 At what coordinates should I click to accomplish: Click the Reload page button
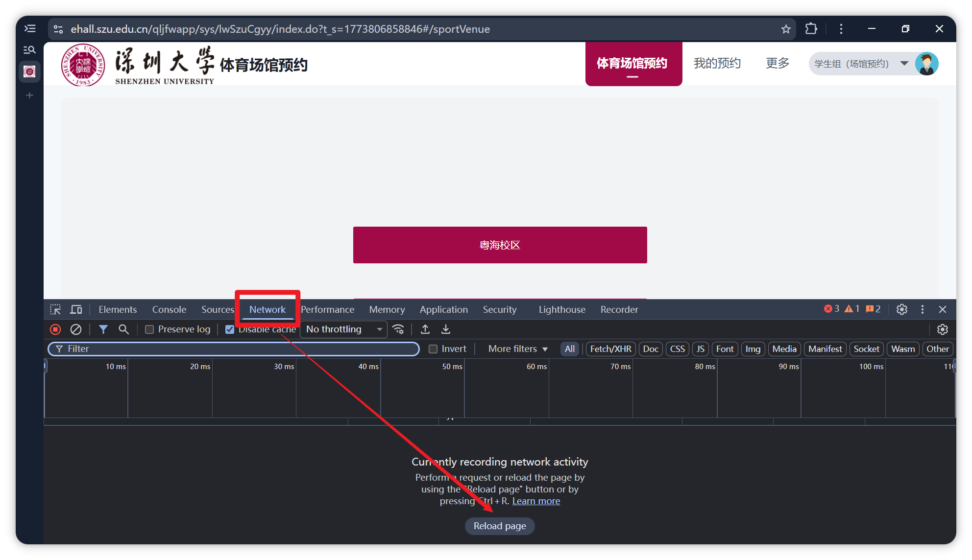(499, 526)
